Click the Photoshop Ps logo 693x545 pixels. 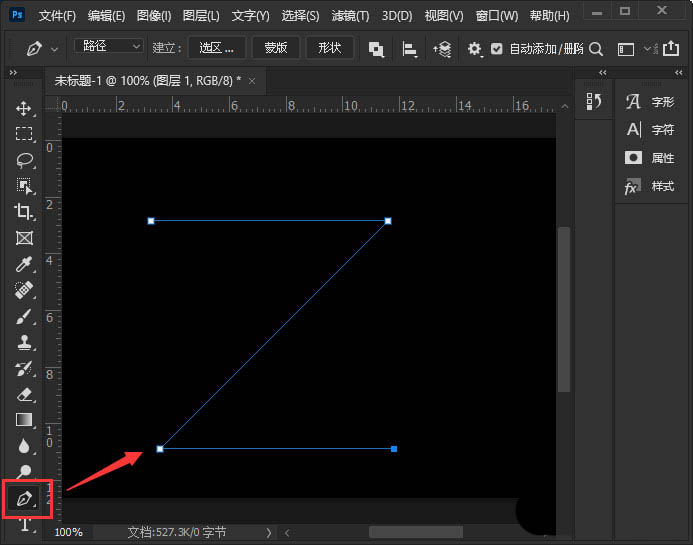[17, 15]
